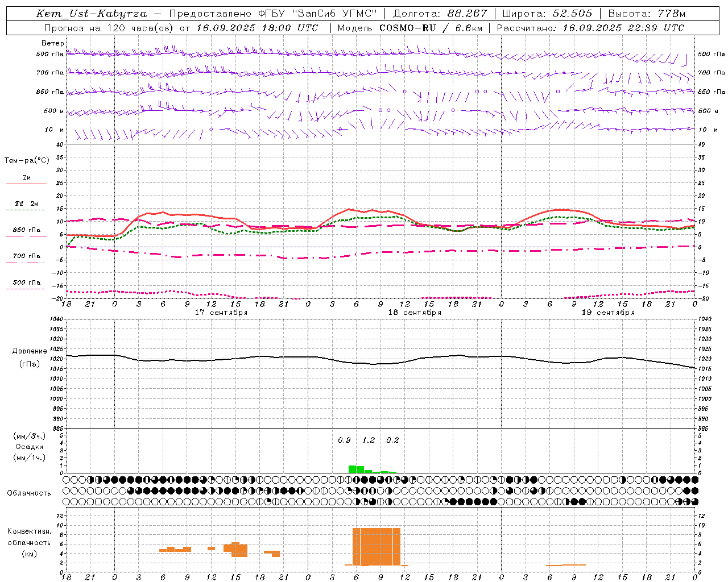728x582 pixels.
Task: Click the 0.2 precipitation value
Action: [x=392, y=440]
